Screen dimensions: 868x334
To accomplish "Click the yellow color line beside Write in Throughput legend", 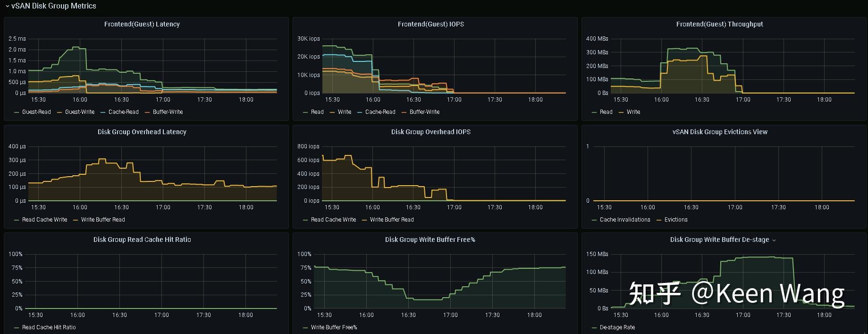I will (x=622, y=112).
